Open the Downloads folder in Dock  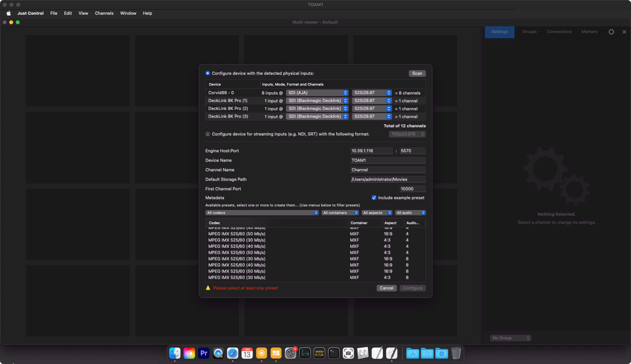(x=442, y=353)
